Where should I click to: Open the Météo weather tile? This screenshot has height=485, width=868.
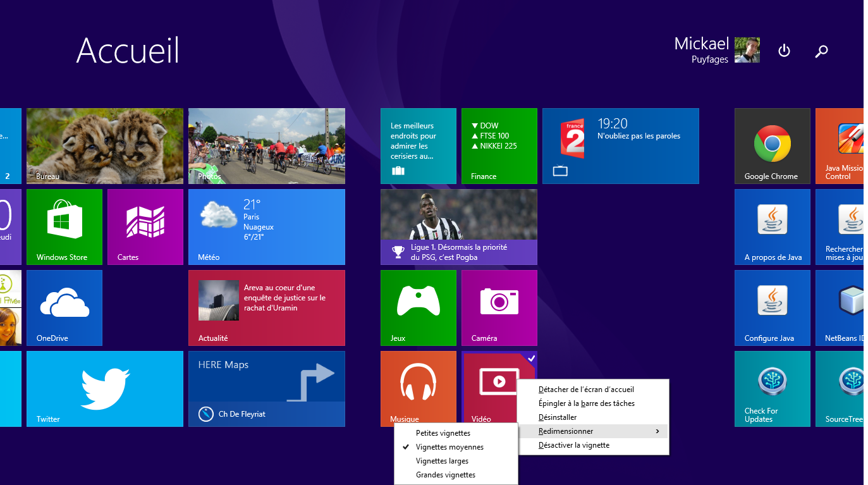point(267,227)
